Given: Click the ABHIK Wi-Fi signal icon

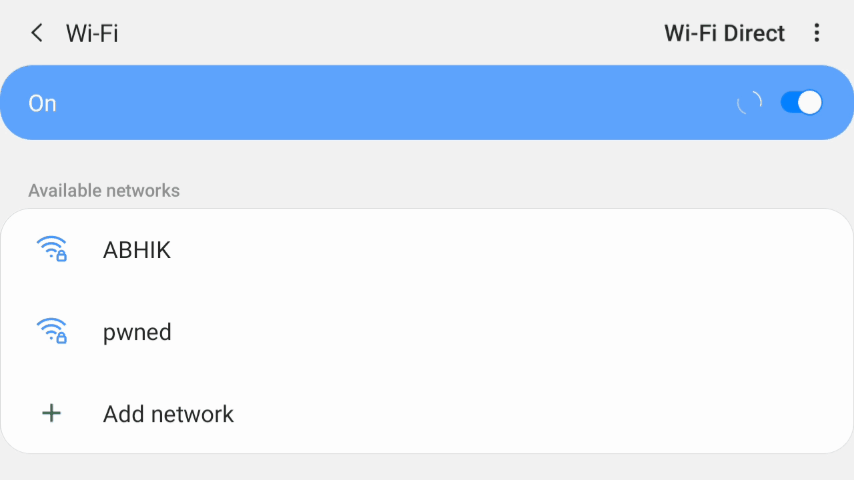Looking at the screenshot, I should (x=50, y=248).
